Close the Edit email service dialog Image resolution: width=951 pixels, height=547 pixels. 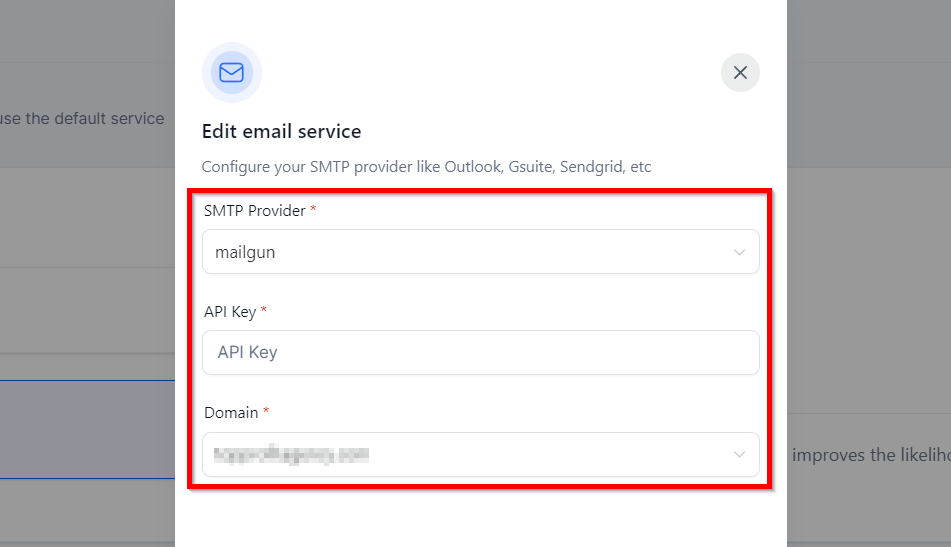pos(740,72)
